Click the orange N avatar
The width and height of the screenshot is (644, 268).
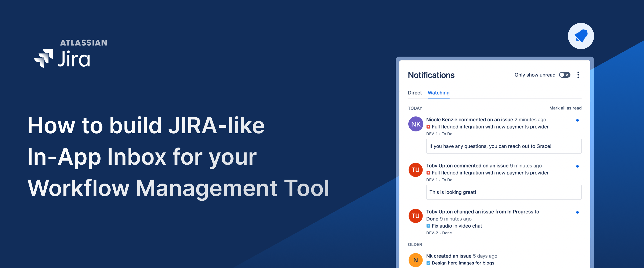(x=416, y=260)
